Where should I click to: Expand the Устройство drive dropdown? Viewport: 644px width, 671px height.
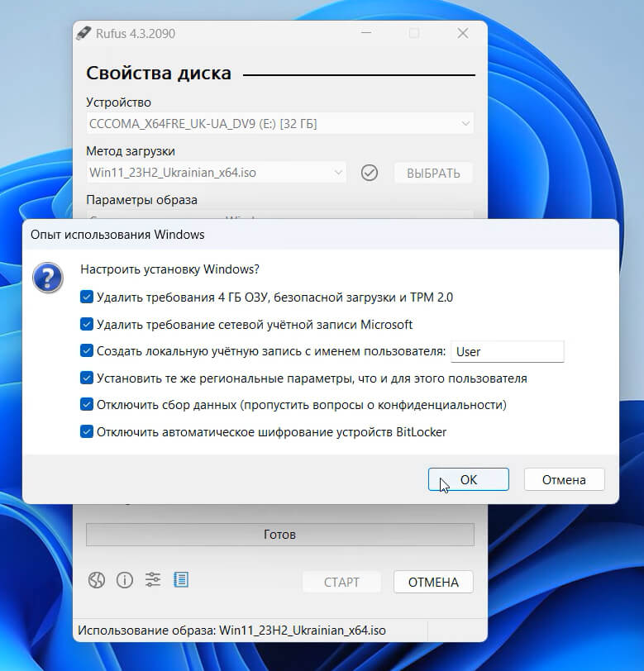[279, 124]
